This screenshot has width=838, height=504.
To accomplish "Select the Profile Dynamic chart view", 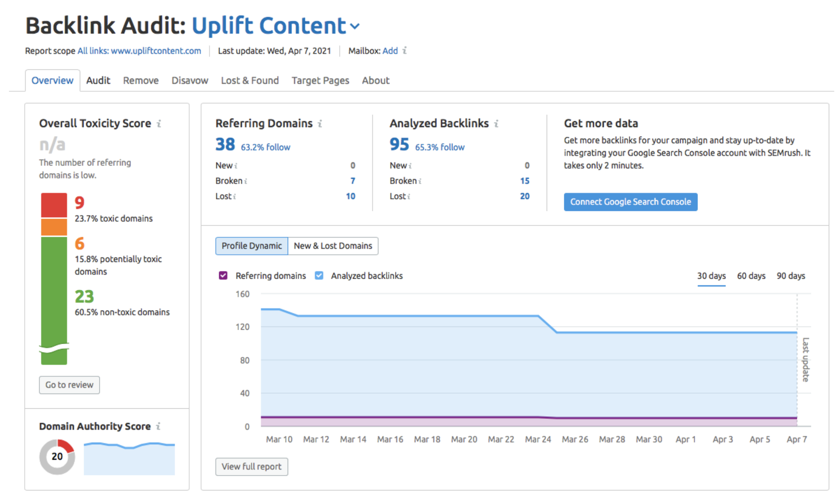I will (x=252, y=246).
